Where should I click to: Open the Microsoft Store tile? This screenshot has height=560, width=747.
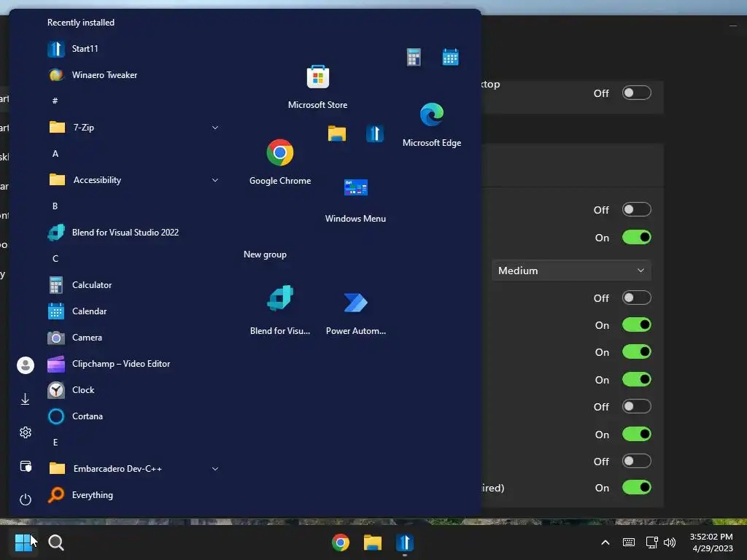(318, 86)
